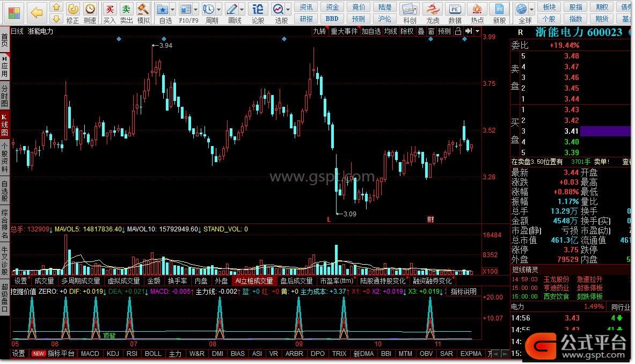Toggle 均线 moving average lines
Viewport: 635px width, 364px height.
(x=390, y=31)
